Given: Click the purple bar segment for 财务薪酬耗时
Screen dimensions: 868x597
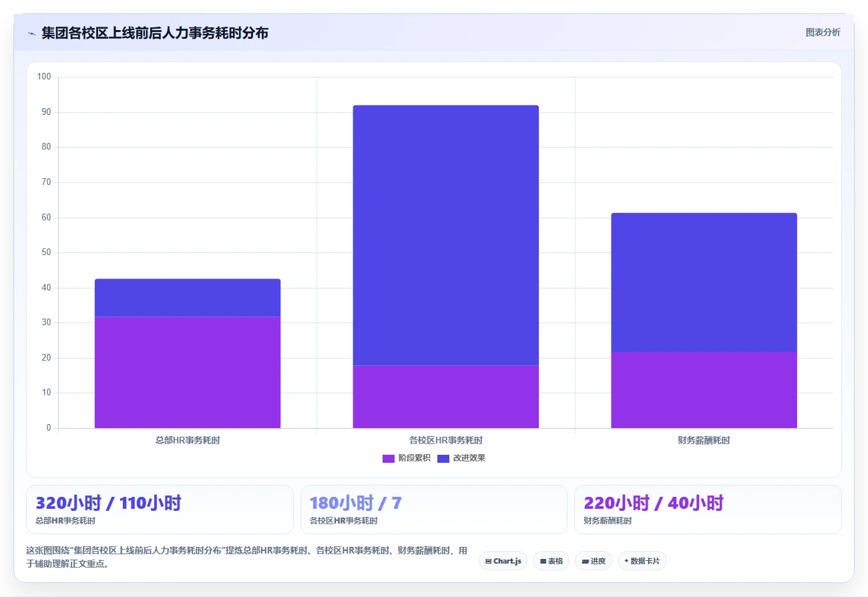Looking at the screenshot, I should pyautogui.click(x=704, y=390).
